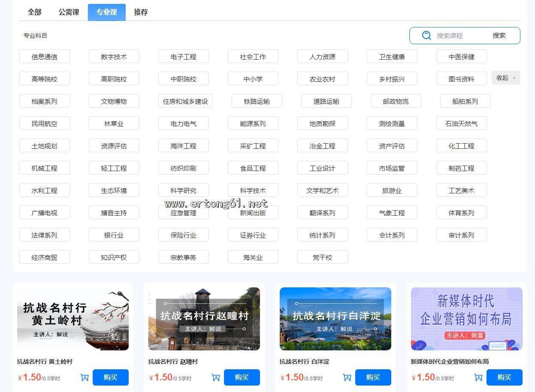
Task: Buy the 黄土岭村 course
Action: 110,377
